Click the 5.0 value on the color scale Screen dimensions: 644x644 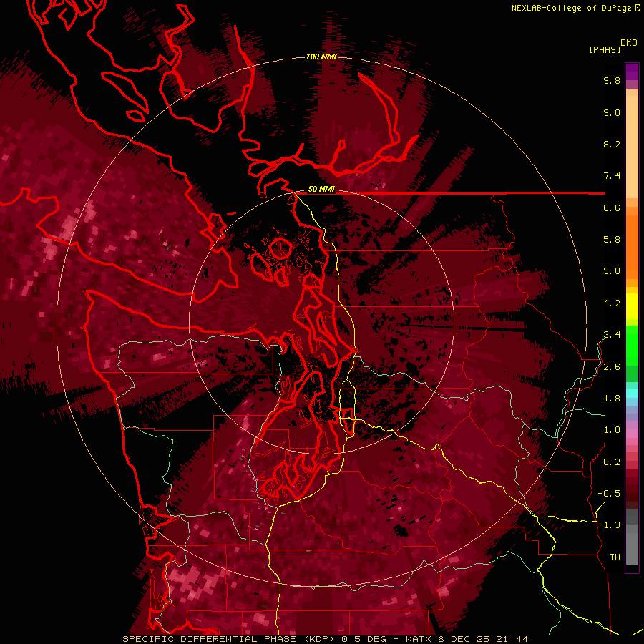pyautogui.click(x=612, y=271)
